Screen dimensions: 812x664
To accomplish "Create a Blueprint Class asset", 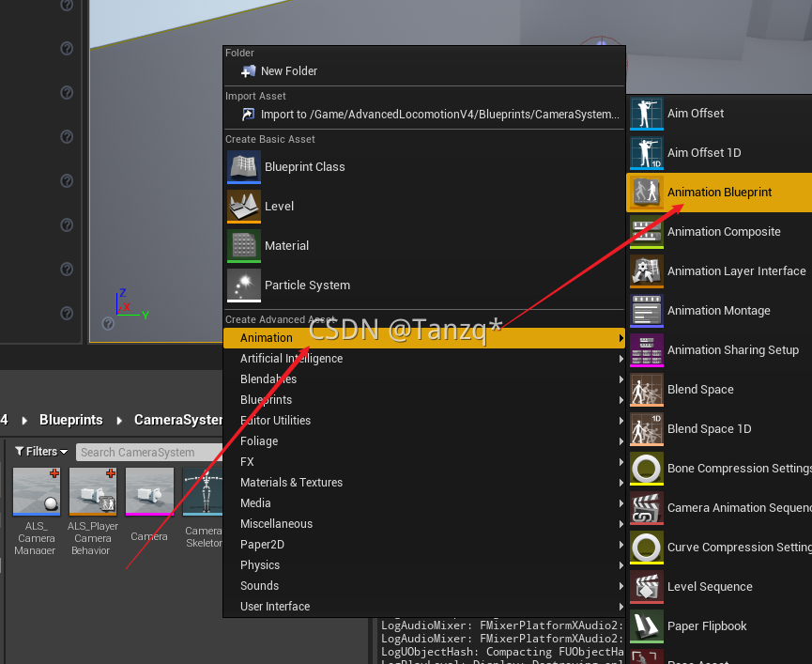I will tap(424, 167).
